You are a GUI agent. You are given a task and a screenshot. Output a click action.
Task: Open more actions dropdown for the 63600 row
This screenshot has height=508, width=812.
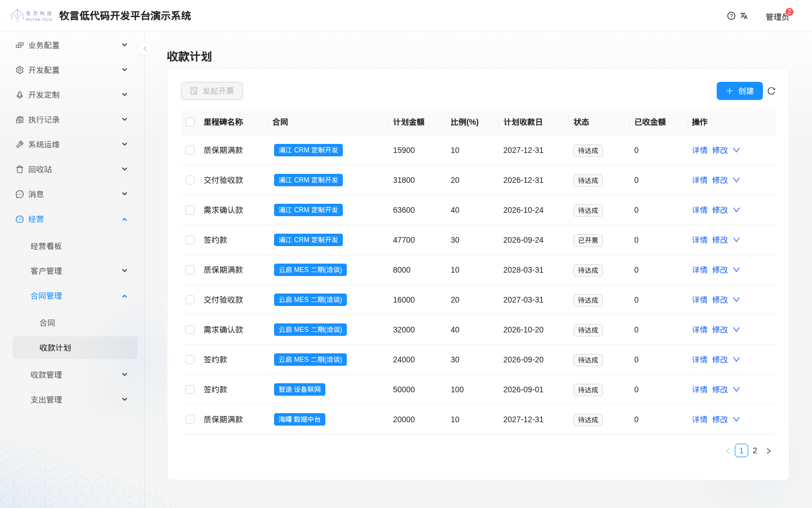pyautogui.click(x=736, y=210)
